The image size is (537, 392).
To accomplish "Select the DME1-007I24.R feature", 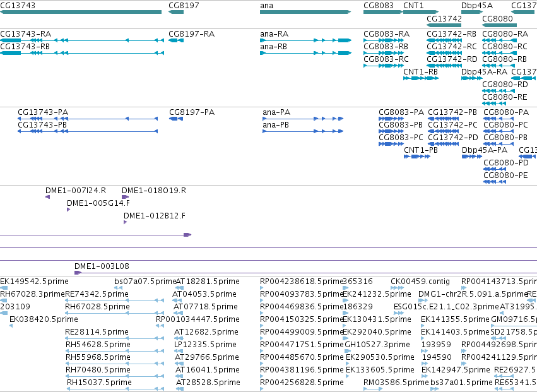I will pyautogui.click(x=47, y=197).
